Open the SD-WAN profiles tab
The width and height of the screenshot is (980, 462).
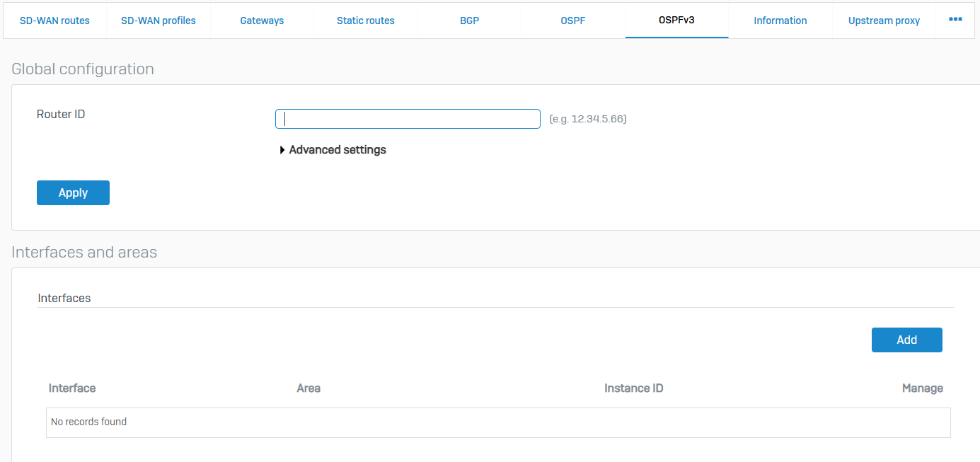pos(158,21)
